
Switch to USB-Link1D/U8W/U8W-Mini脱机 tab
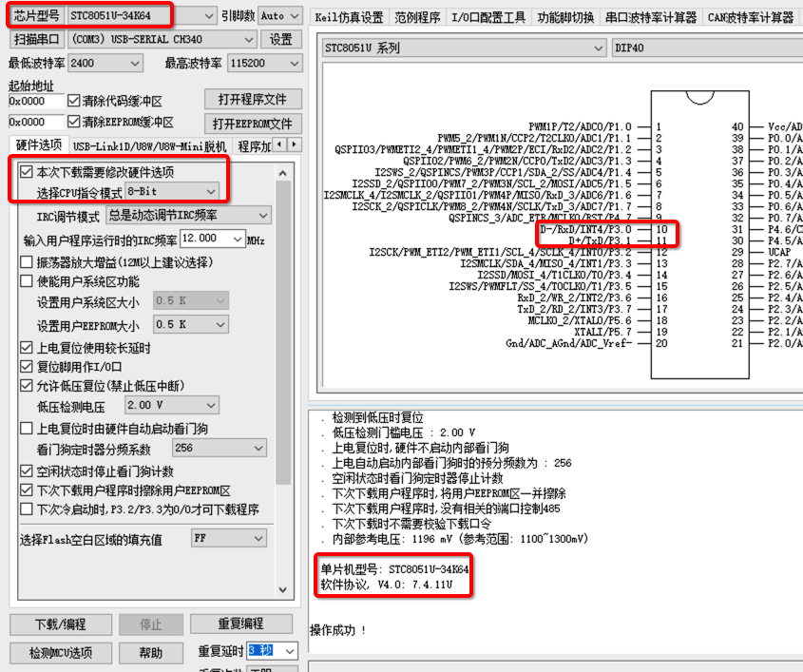[149, 146]
